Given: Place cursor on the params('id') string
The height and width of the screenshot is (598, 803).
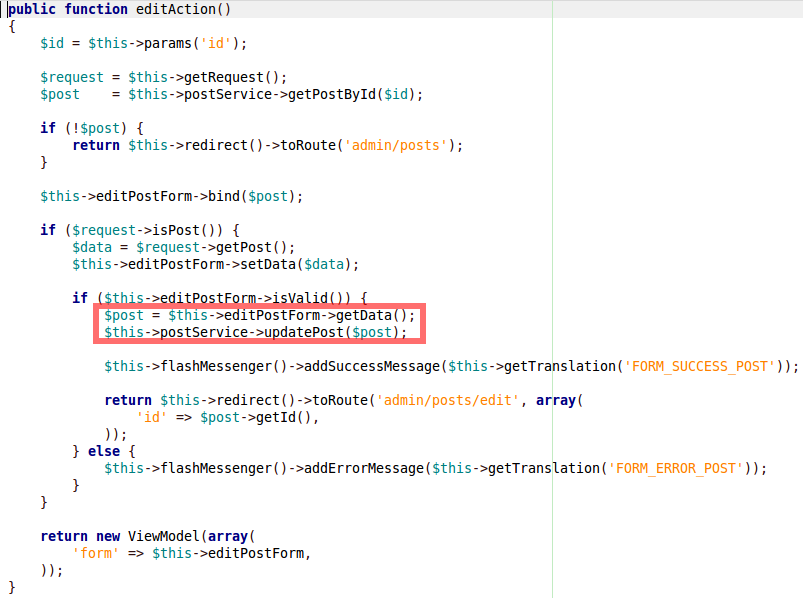Looking at the screenshot, I should tap(220, 43).
